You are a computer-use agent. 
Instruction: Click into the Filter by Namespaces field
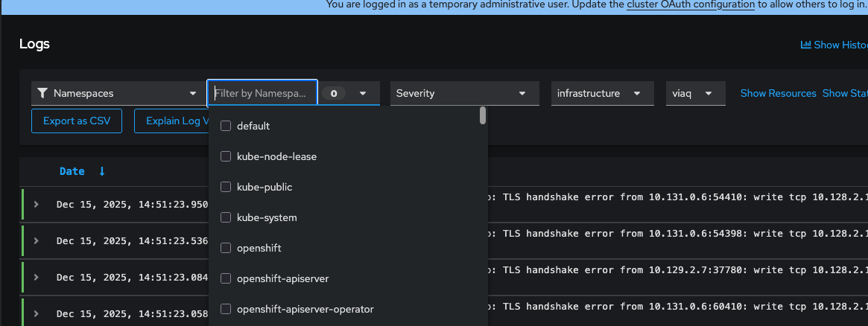261,94
